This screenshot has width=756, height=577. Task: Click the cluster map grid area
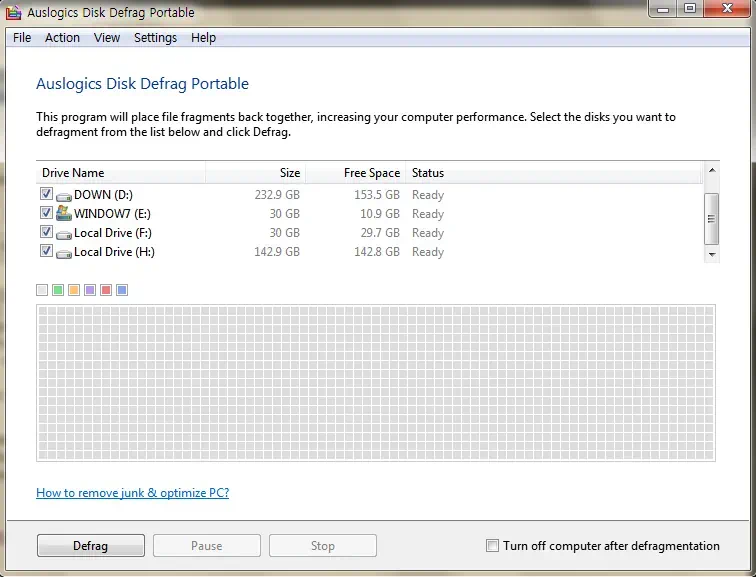(376, 383)
